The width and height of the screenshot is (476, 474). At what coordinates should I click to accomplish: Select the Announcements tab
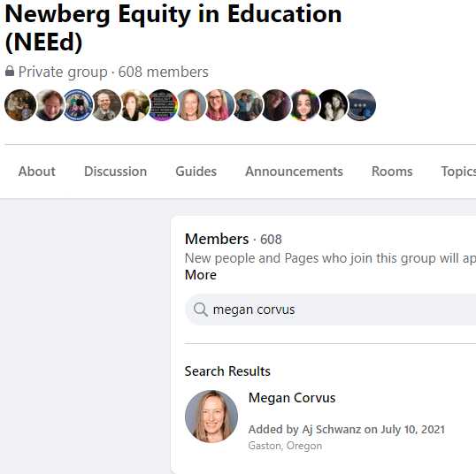pyautogui.click(x=294, y=172)
